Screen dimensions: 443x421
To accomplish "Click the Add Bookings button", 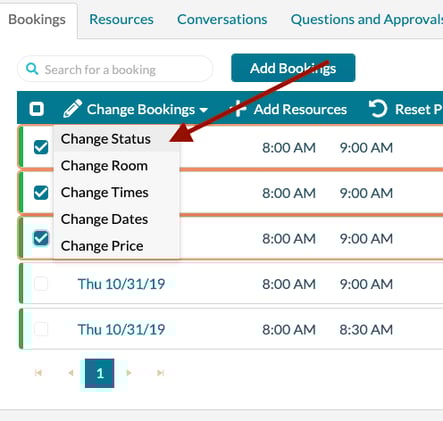I will pos(293,68).
